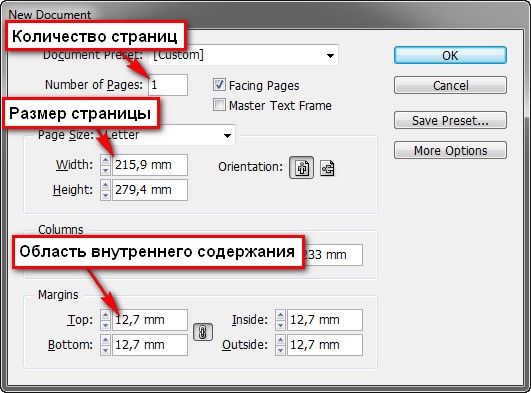
Task: Increase the Inside margin with the up arrow
Action: coord(280,315)
